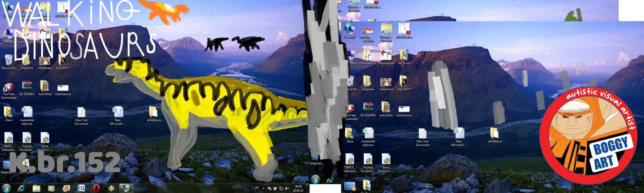This screenshot has width=644, height=193.
Task: Select the Boris Novković audio file on the right desktop copy
Action: (386, 163)
